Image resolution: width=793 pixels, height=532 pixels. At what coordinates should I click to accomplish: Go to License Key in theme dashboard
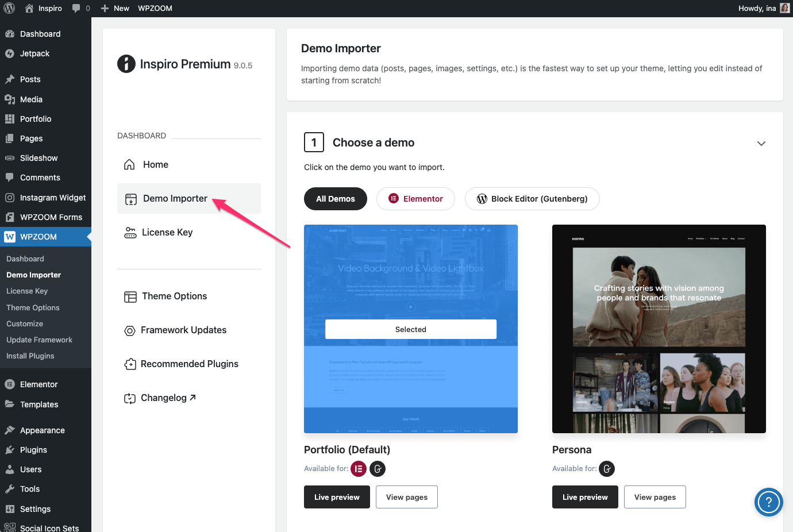point(167,232)
